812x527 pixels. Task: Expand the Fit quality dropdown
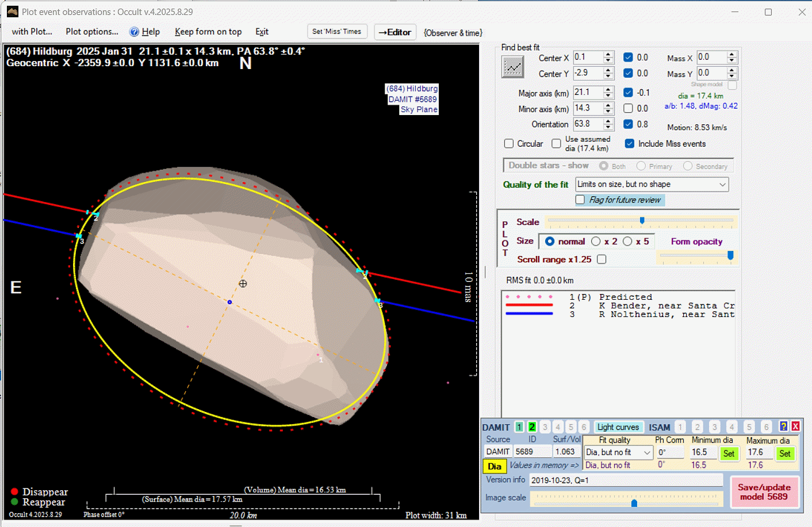647,453
